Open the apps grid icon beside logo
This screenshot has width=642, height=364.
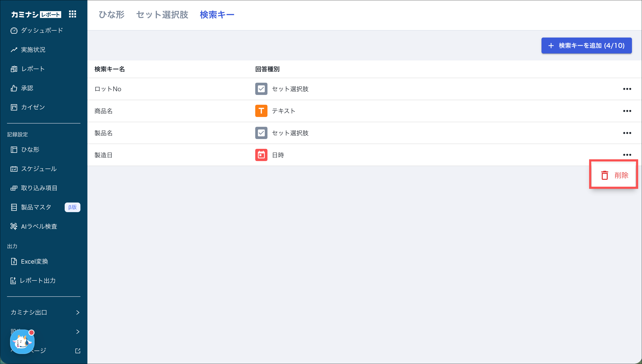click(72, 14)
